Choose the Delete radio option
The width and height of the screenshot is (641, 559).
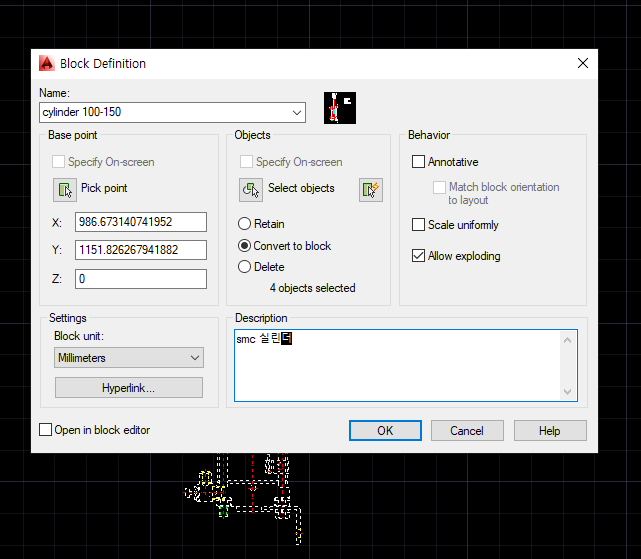coord(244,267)
